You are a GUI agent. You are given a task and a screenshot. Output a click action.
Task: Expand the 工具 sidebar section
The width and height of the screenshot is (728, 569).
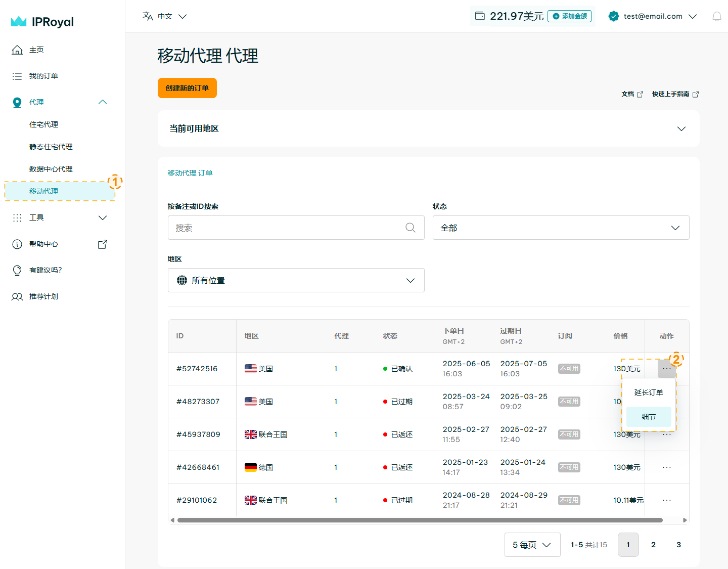point(103,217)
